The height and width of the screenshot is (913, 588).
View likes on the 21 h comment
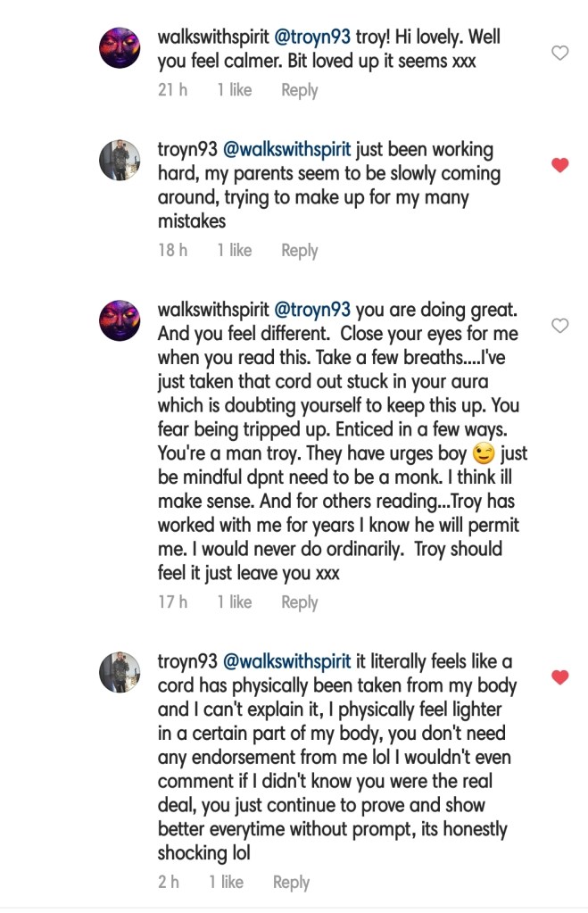tap(234, 90)
